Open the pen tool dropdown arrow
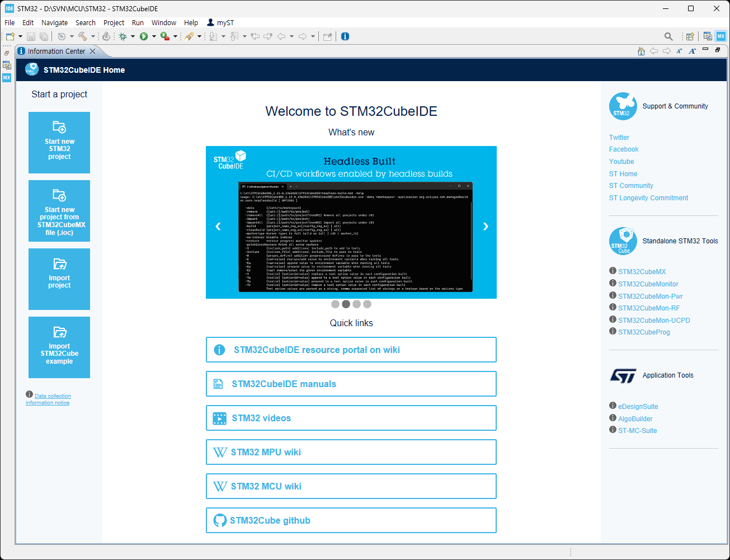730x560 pixels. point(199,36)
